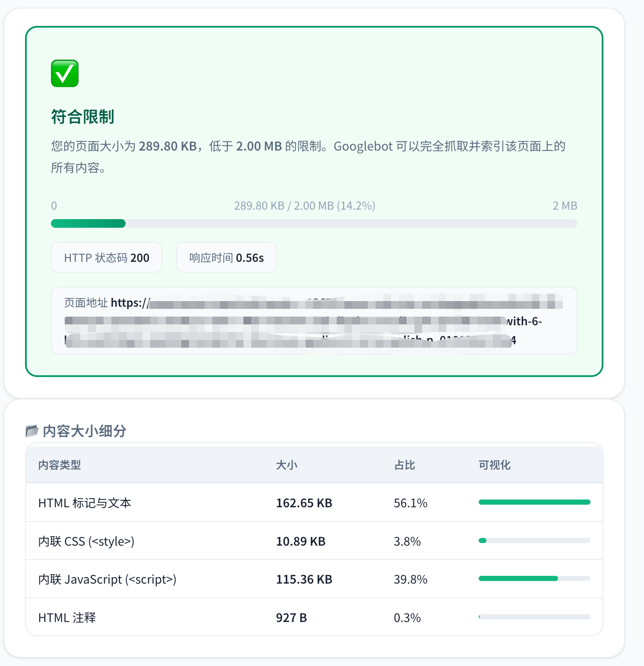644x666 pixels.
Task: Click the 内容类型 column header
Action: pyautogui.click(x=60, y=465)
